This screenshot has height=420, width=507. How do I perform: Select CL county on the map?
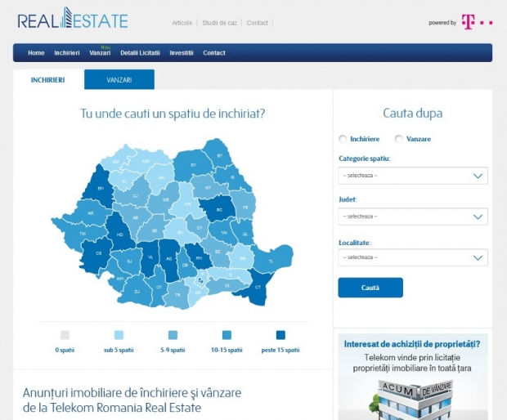click(227, 286)
